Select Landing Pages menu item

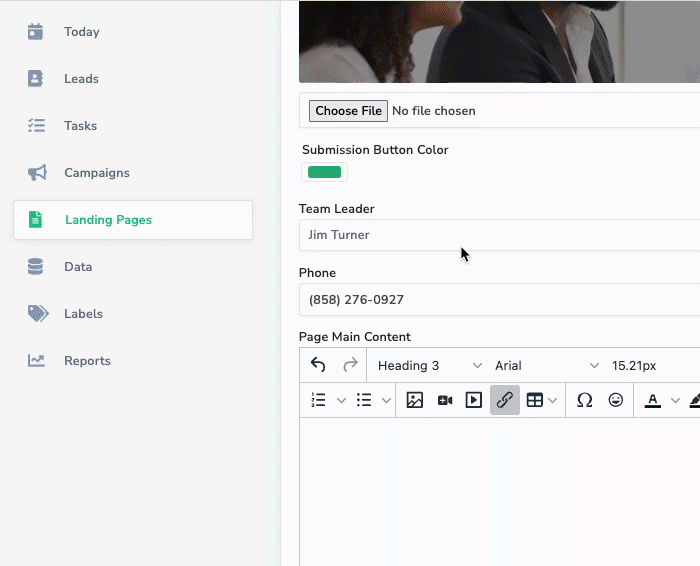pyautogui.click(x=133, y=220)
